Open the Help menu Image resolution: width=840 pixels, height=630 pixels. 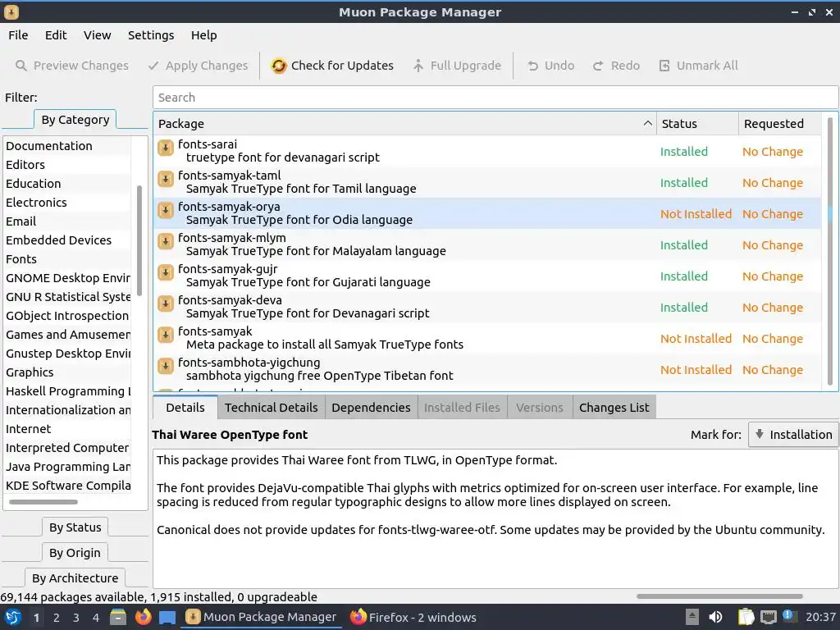(x=204, y=35)
